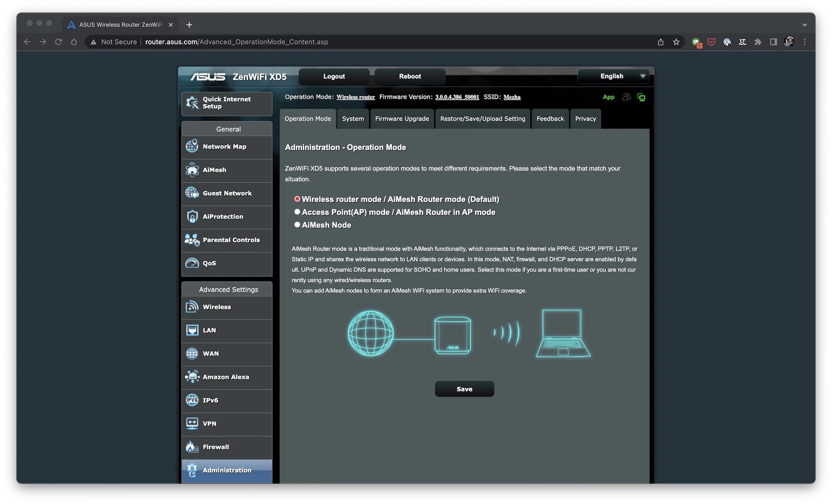832x504 pixels.
Task: Select the Operation Mode tab
Action: (308, 119)
